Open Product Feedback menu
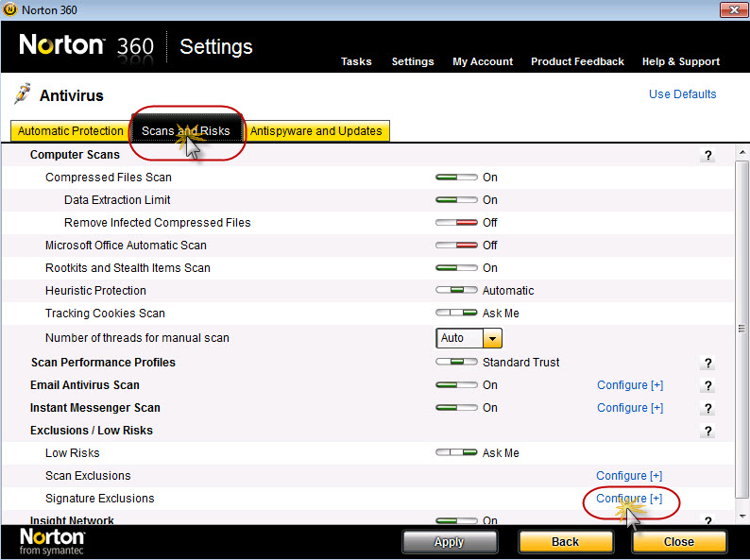Image resolution: width=750 pixels, height=560 pixels. pos(577,61)
